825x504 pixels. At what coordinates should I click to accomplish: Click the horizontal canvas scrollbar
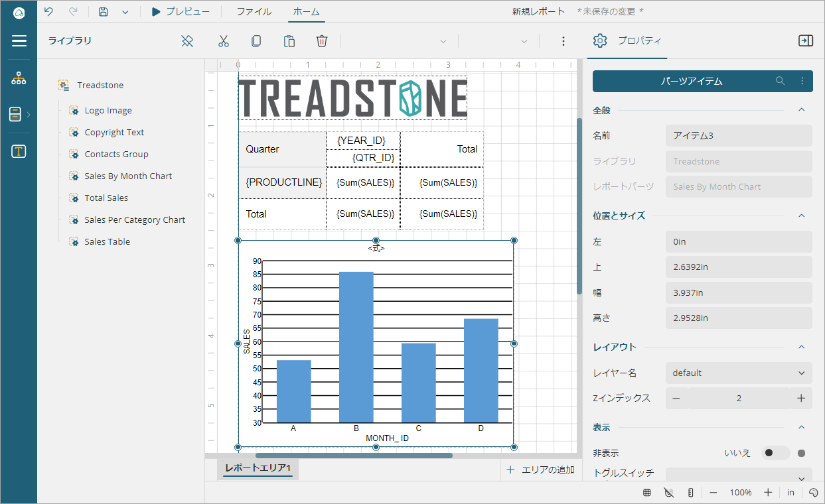pos(354,456)
